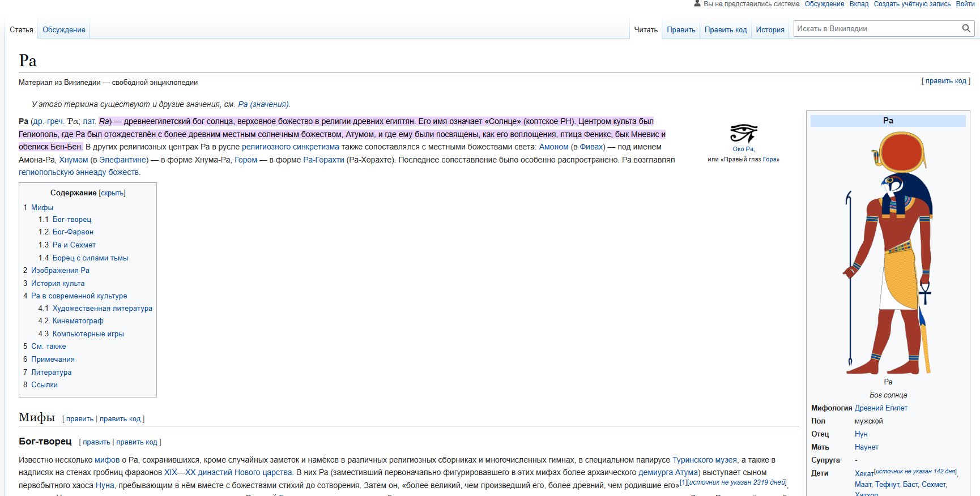Jump to contents item 4.3 Компьютерные игры

[88, 334]
